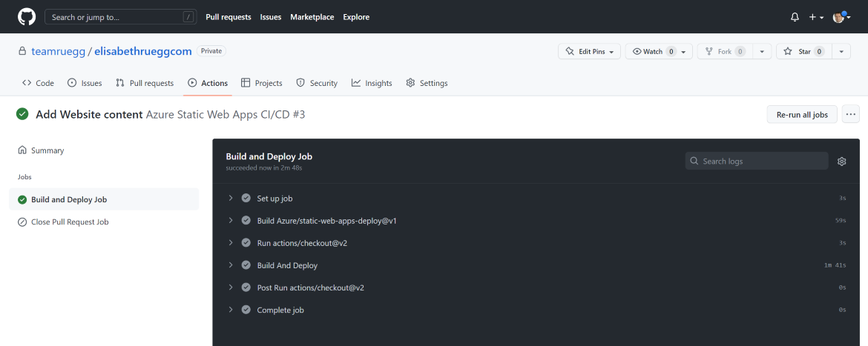
Task: Select Build and Deploy Job in sidebar
Action: pos(104,199)
